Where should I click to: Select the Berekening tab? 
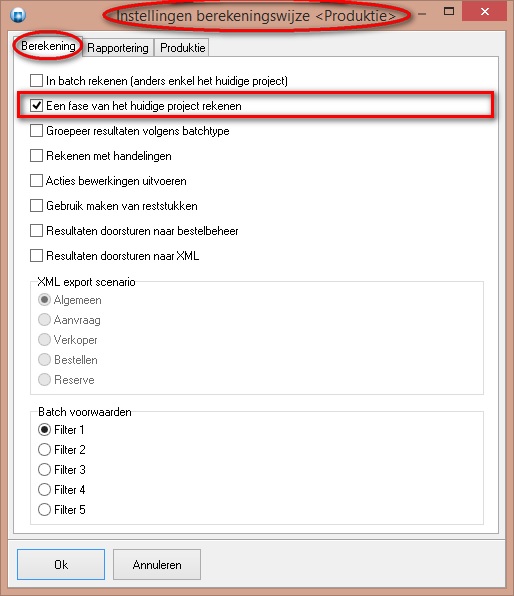[48, 46]
